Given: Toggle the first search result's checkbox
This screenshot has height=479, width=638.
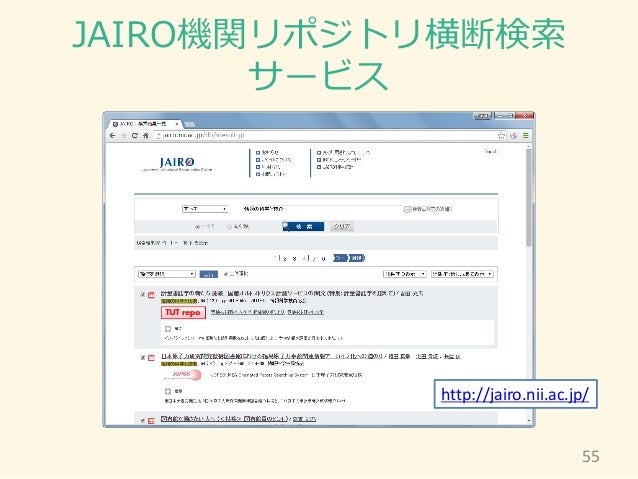Looking at the screenshot, I should 143,294.
